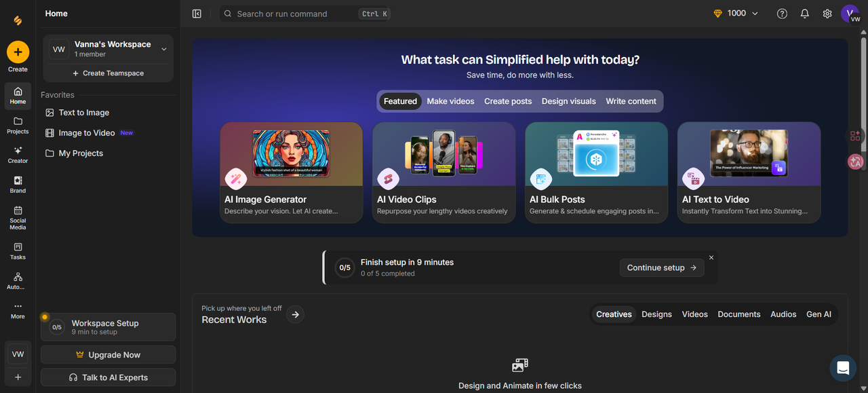The height and width of the screenshot is (393, 868).
Task: Open the user profile avatar
Action: pyautogui.click(x=850, y=14)
